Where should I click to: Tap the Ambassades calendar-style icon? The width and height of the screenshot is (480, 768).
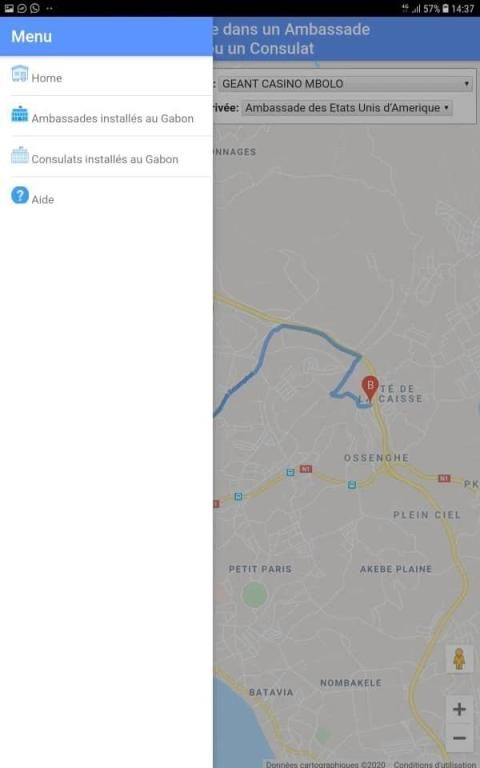point(20,114)
